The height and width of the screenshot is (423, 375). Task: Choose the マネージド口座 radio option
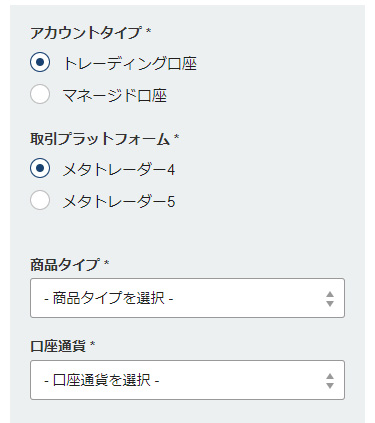tap(40, 94)
